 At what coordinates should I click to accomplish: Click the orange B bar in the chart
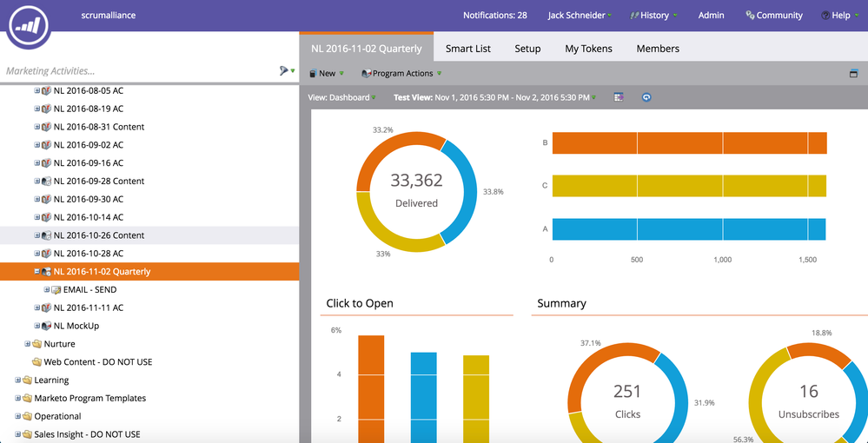click(689, 142)
